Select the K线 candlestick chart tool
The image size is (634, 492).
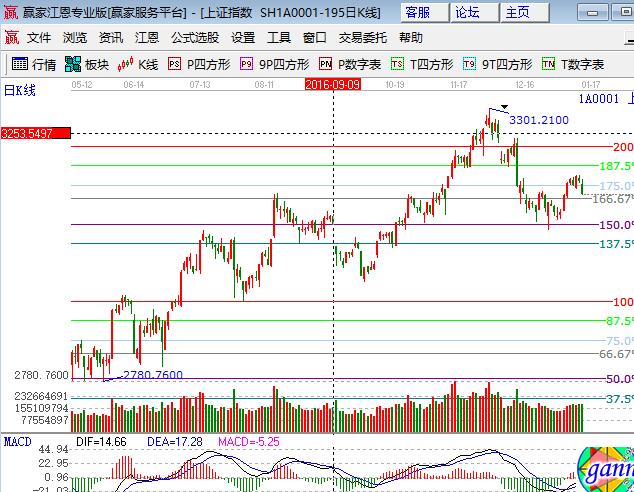tap(138, 64)
